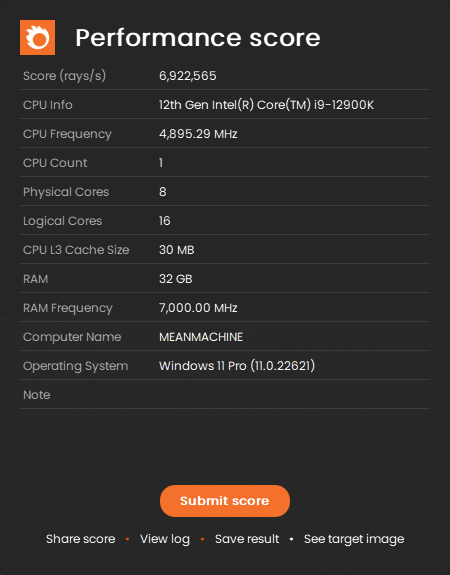Click in the empty Note field

(293, 395)
